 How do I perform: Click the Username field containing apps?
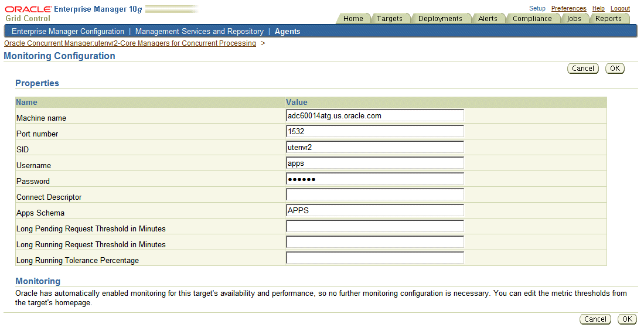coord(375,163)
